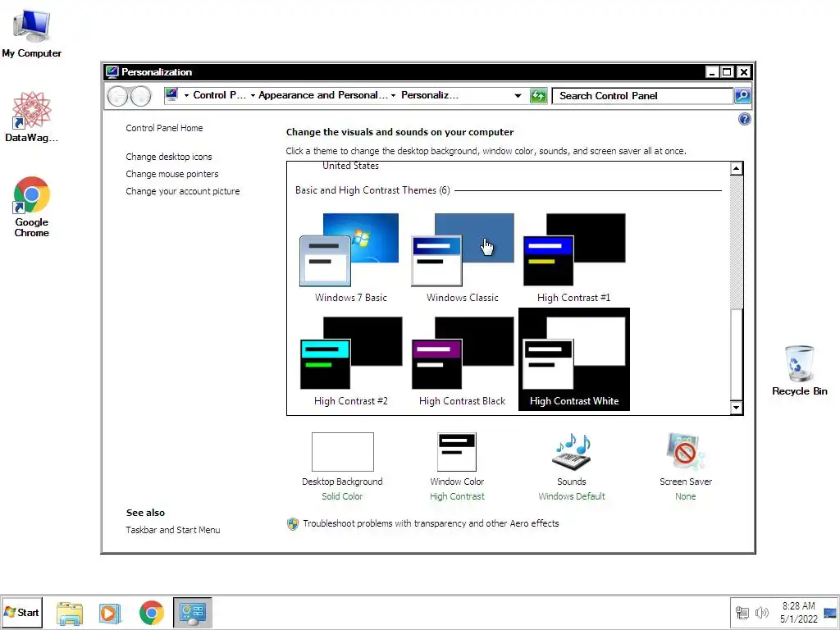840x630 pixels.
Task: Maximize the Personalization window
Action: click(x=727, y=72)
